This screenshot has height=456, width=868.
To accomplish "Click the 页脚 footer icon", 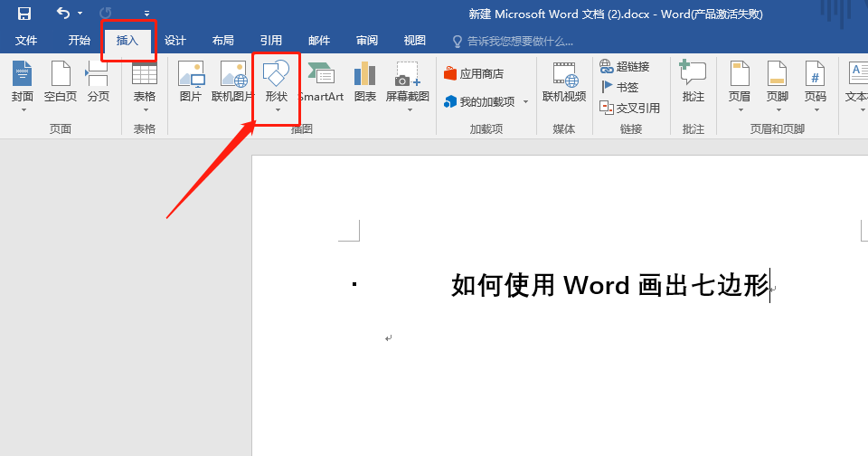I will click(x=778, y=74).
